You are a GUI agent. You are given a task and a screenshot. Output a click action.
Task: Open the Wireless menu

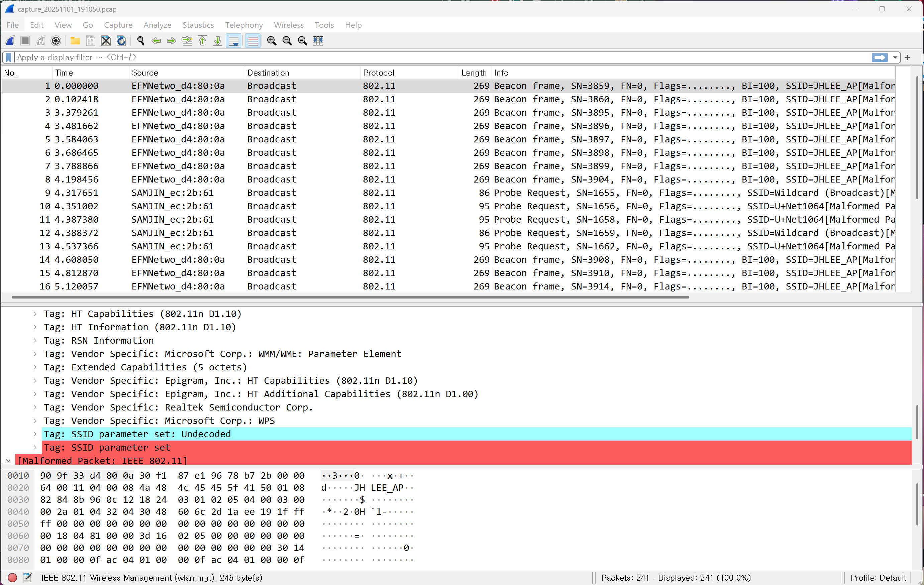[289, 25]
